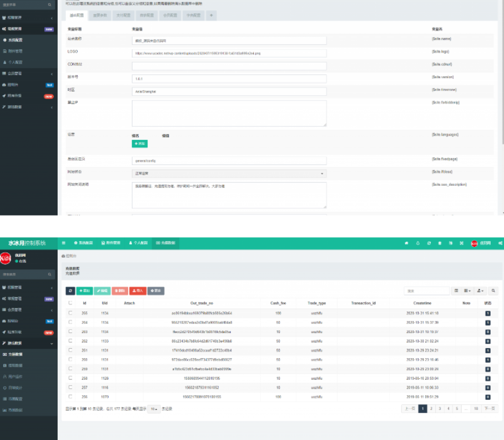This screenshot has height=440, width=504.
Task: Select file-icon submenu item in upper sidebar
Action: [29, 51]
